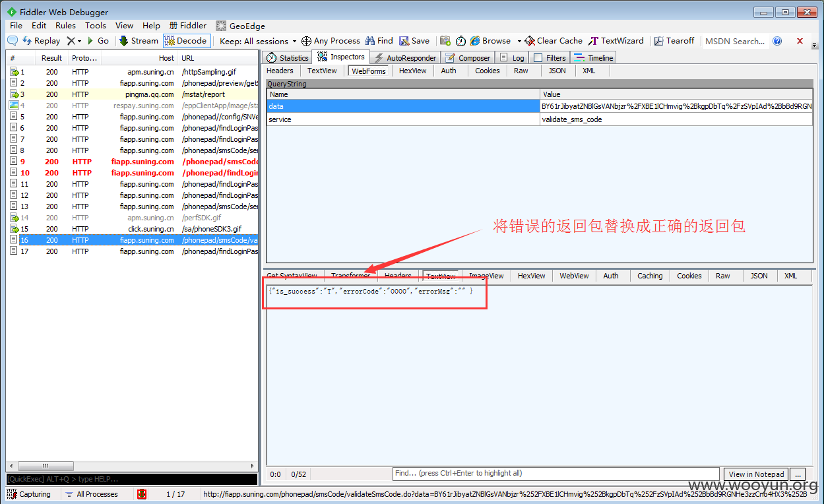Switch to the Statistics tab
The image size is (824, 504).
click(x=287, y=58)
